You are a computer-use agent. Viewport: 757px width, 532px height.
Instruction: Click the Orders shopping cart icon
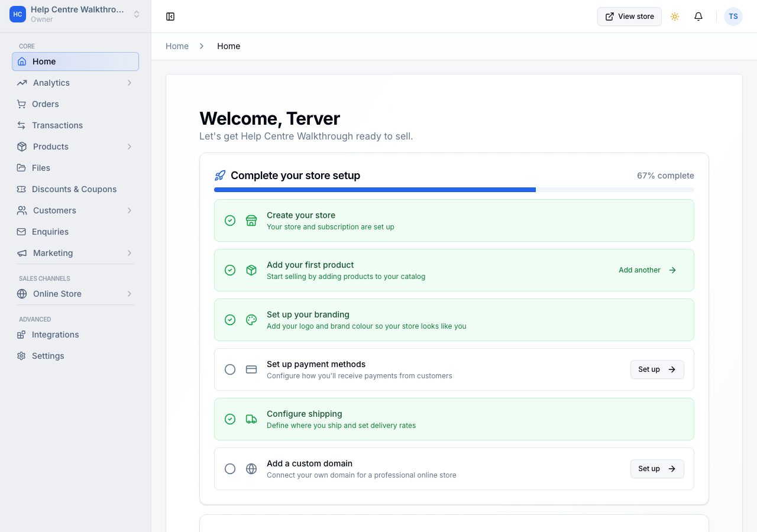(21, 104)
